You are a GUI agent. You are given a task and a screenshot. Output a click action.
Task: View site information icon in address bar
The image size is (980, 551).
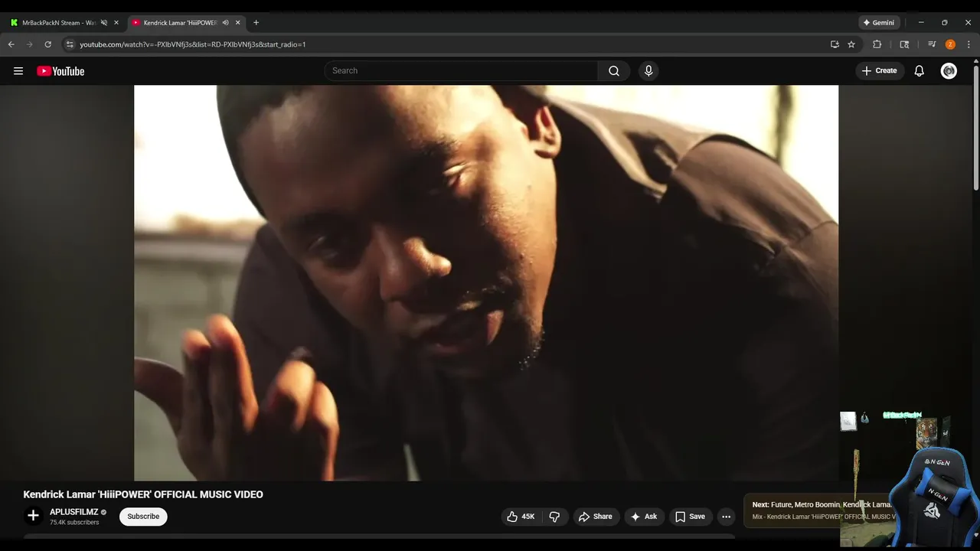(70, 44)
